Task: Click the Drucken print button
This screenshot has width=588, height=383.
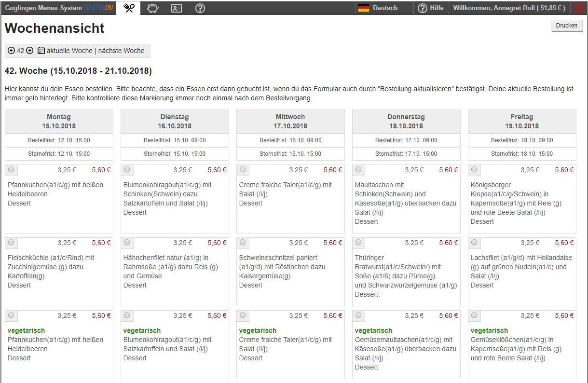Action: (566, 26)
